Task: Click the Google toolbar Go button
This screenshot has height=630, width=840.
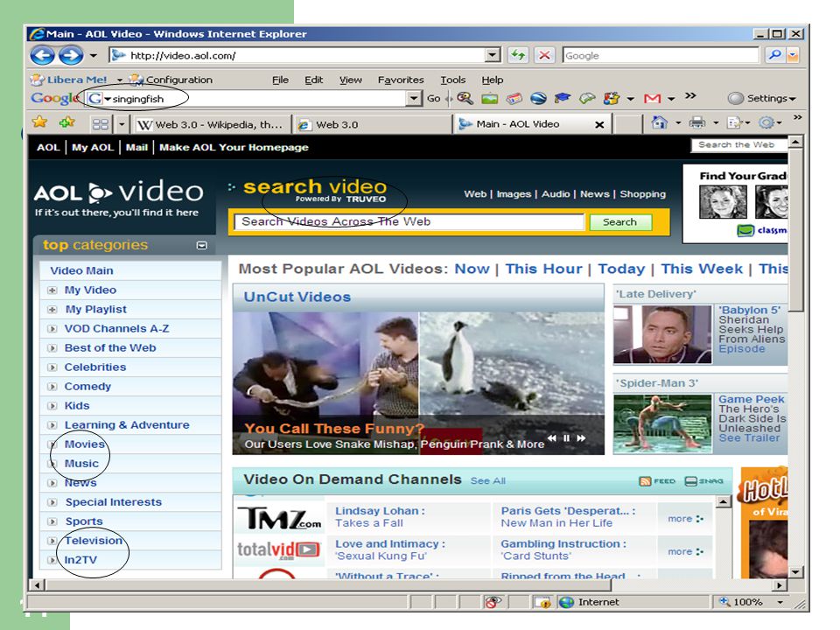Action: click(x=433, y=98)
